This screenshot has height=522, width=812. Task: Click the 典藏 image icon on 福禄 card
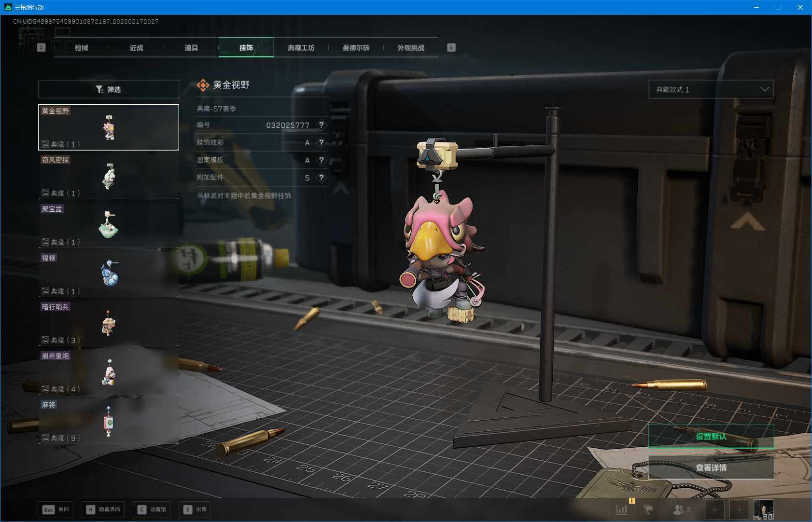(x=45, y=291)
